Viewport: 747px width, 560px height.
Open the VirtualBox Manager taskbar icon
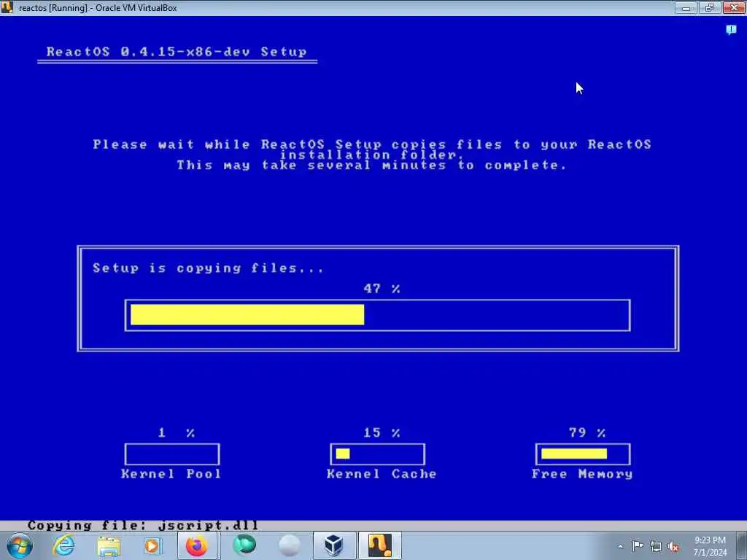point(334,545)
